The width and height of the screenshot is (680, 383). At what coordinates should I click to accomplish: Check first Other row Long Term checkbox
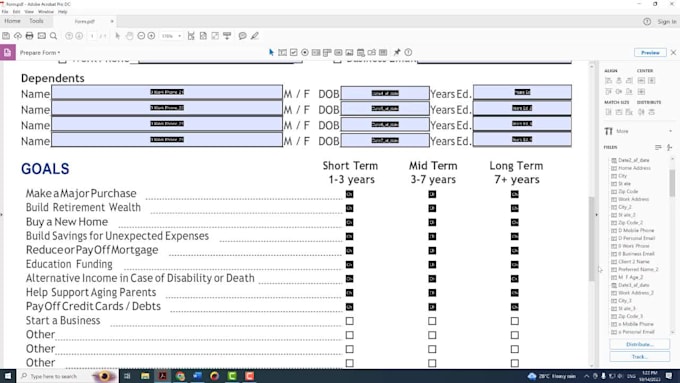[x=514, y=335]
